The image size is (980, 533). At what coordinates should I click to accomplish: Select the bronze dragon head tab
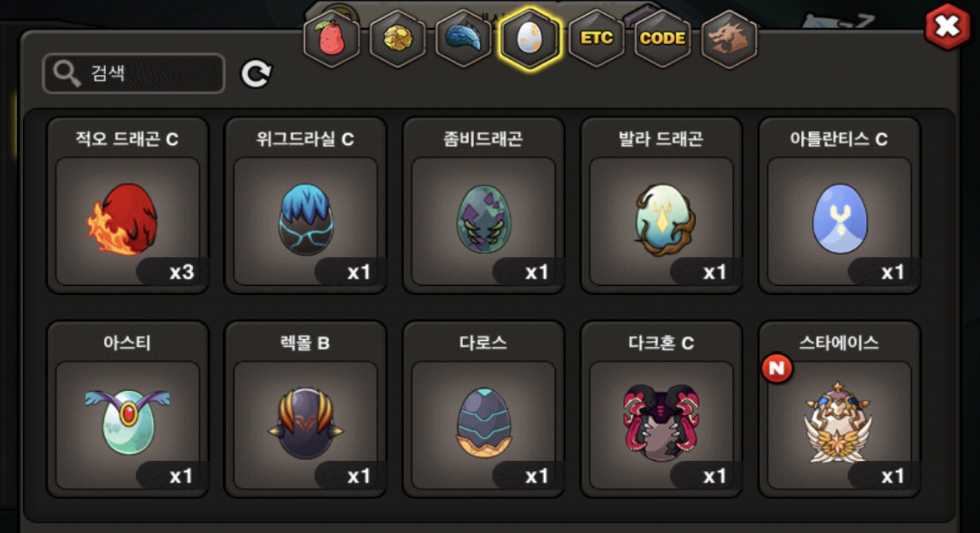(x=729, y=38)
